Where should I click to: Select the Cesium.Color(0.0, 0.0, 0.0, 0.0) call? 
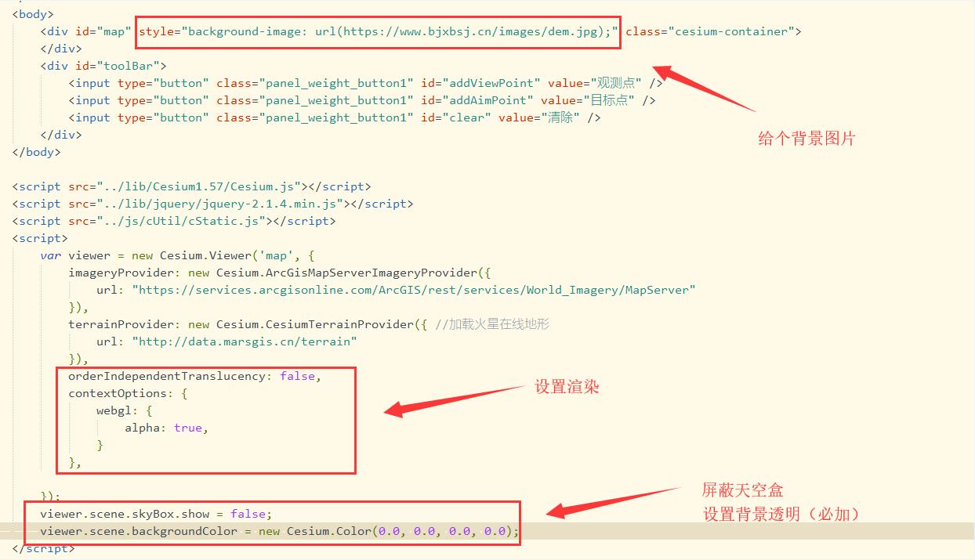(399, 531)
